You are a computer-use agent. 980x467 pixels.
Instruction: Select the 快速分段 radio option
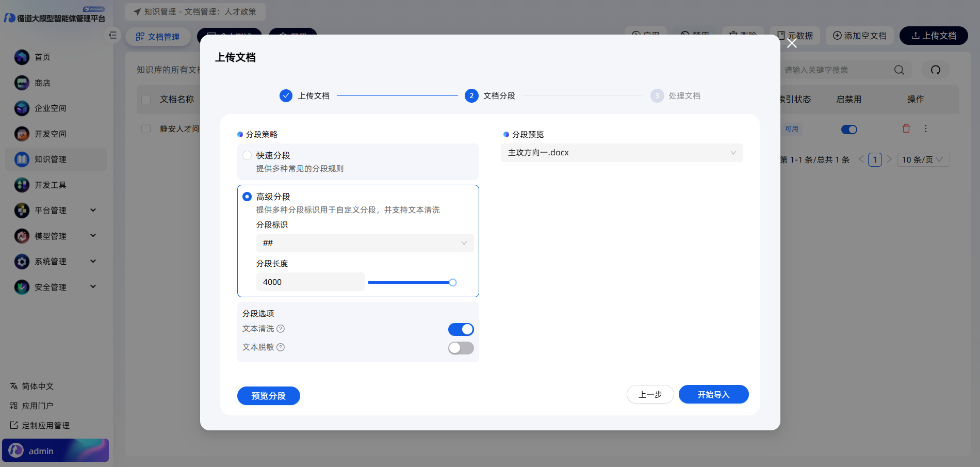pos(247,155)
